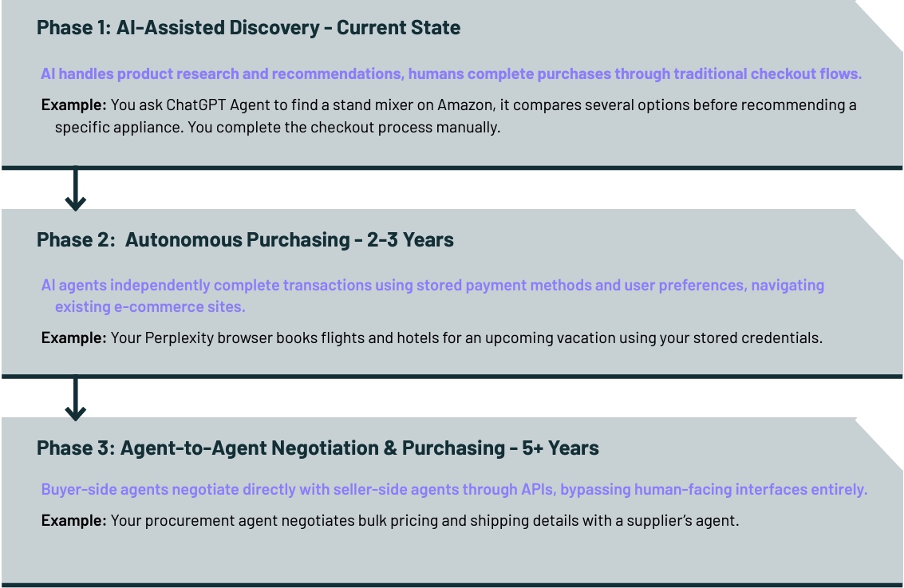The height and width of the screenshot is (588, 904).
Task: Click the down arrow below Phase 1 panel
Action: tap(75, 190)
